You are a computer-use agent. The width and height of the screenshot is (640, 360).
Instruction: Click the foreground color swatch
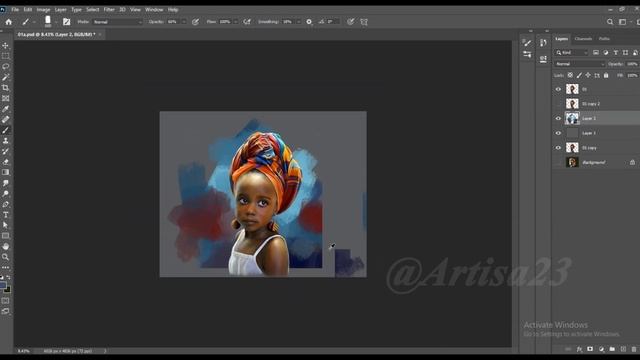click(3, 285)
